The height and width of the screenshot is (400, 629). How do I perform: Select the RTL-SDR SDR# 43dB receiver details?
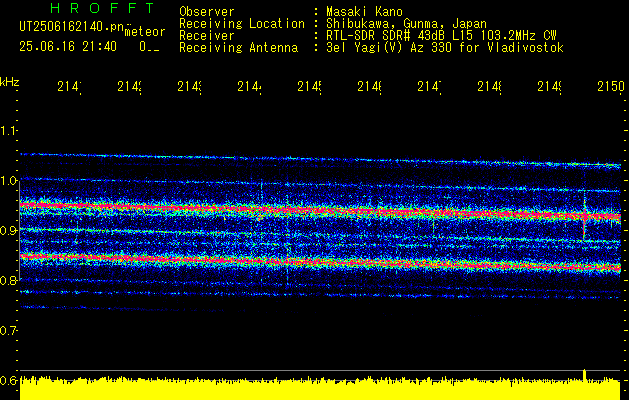tap(441, 36)
